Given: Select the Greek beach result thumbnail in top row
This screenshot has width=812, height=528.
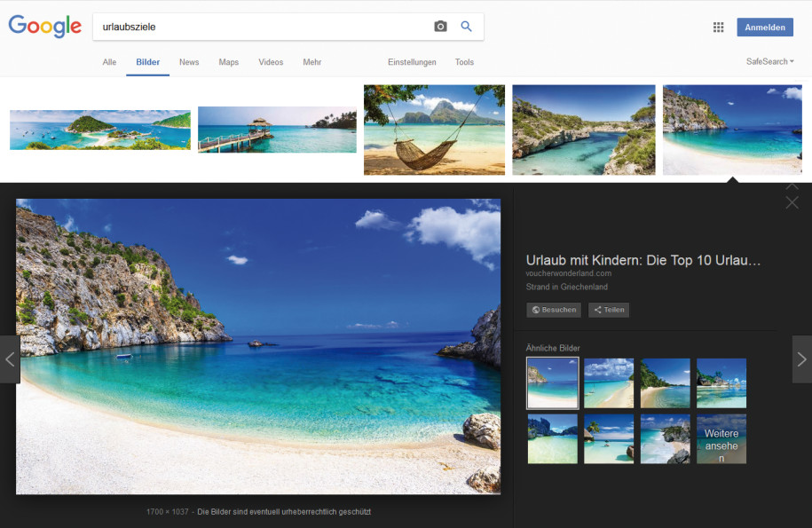Looking at the screenshot, I should [732, 130].
